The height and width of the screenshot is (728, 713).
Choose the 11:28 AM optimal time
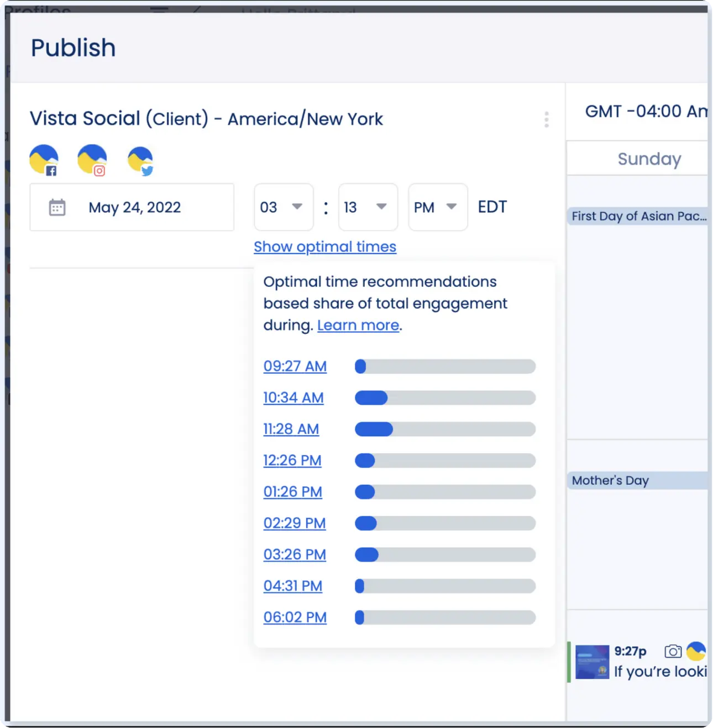[291, 429]
